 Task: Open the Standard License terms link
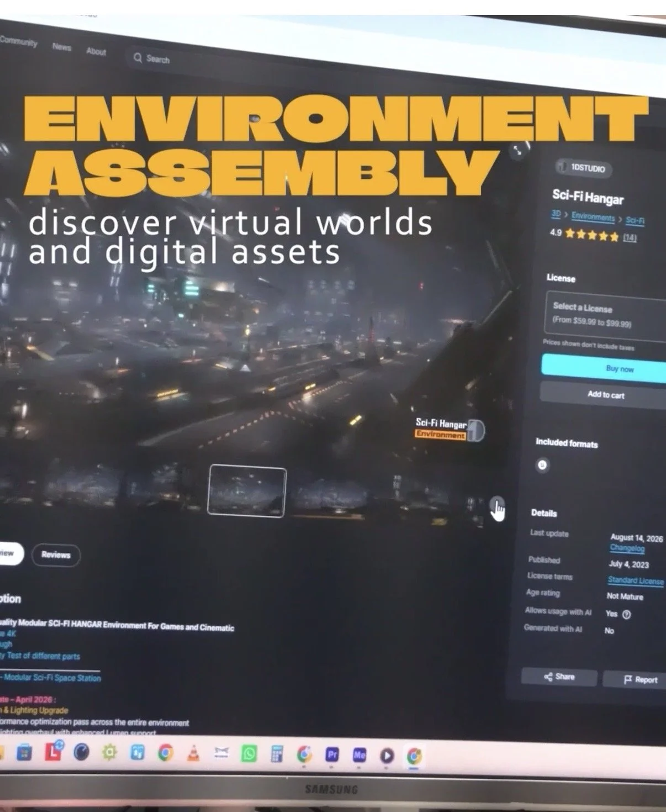[x=636, y=581]
